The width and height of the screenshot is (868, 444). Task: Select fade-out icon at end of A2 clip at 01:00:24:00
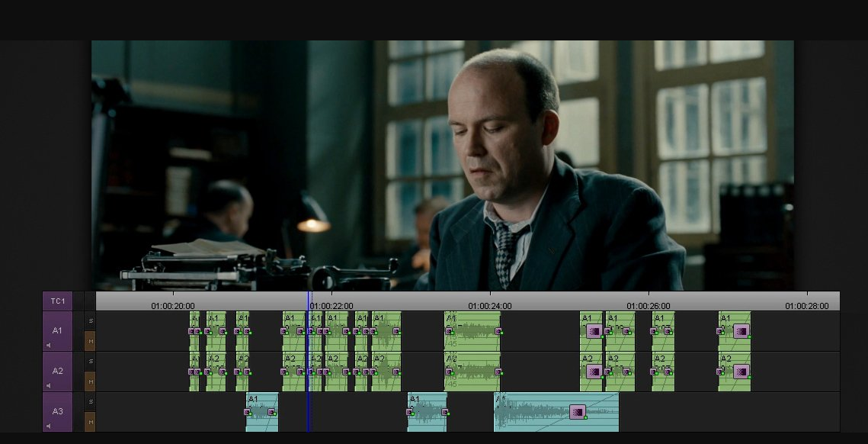pyautogui.click(x=498, y=372)
